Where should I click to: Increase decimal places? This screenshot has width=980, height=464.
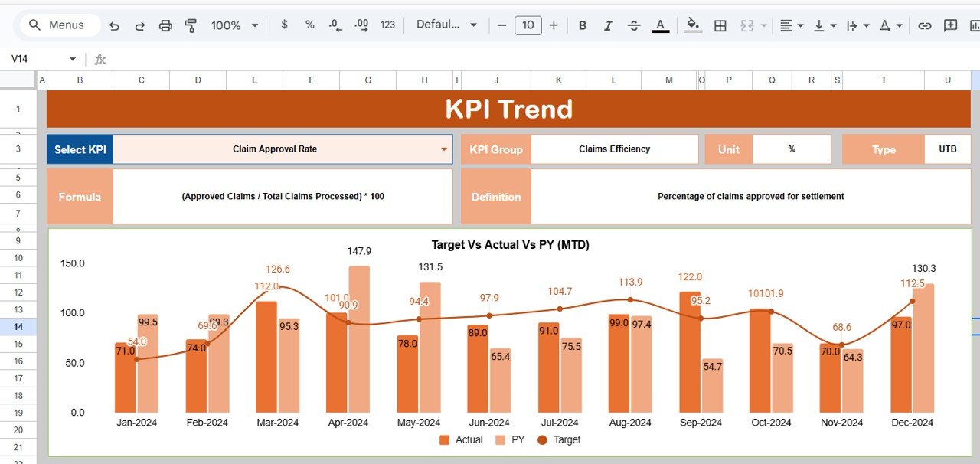click(x=360, y=25)
